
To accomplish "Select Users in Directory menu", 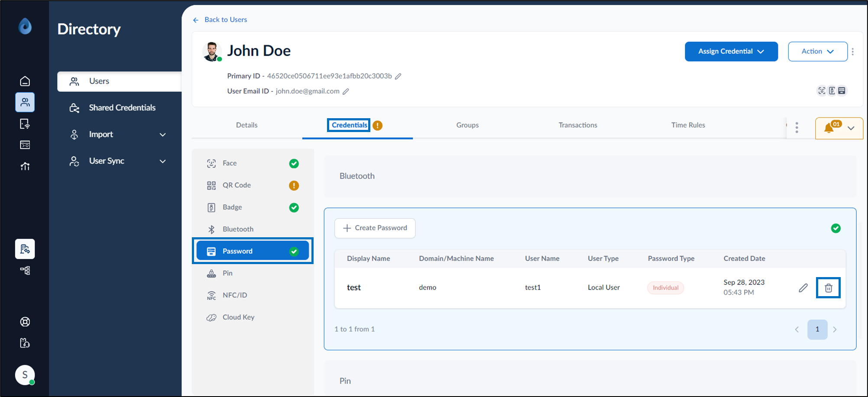I will 120,81.
